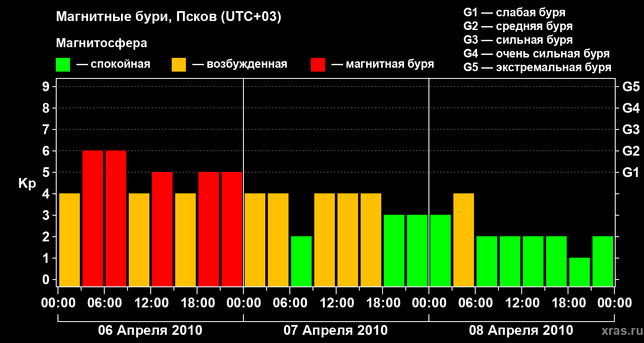644x343 pixels.
Task: Click the 'G2 — средняя буря' line
Action: click(518, 26)
